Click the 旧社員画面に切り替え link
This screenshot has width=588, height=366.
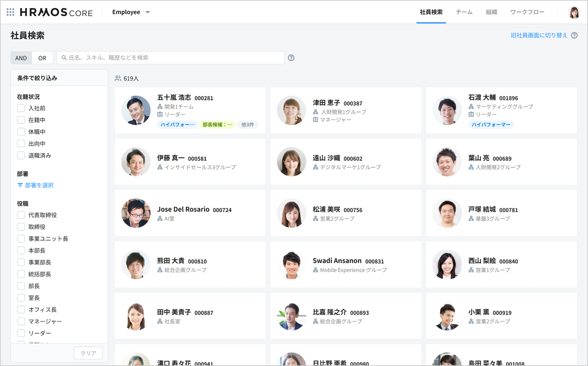(x=539, y=35)
